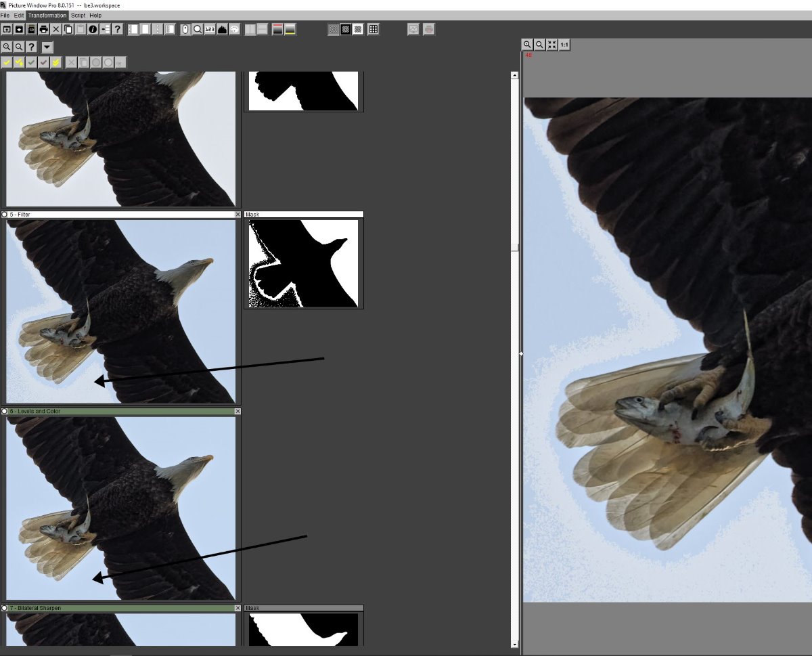Click the readout 123 icon

[x=209, y=29]
